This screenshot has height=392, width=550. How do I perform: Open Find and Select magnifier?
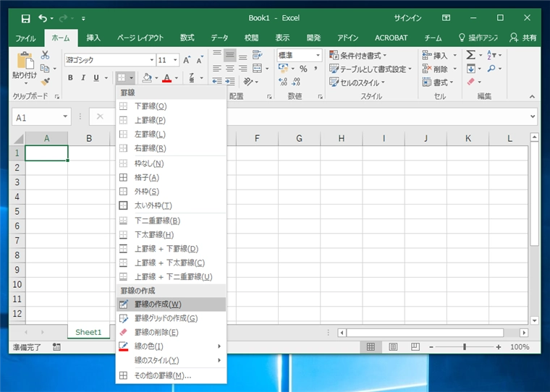[x=491, y=69]
